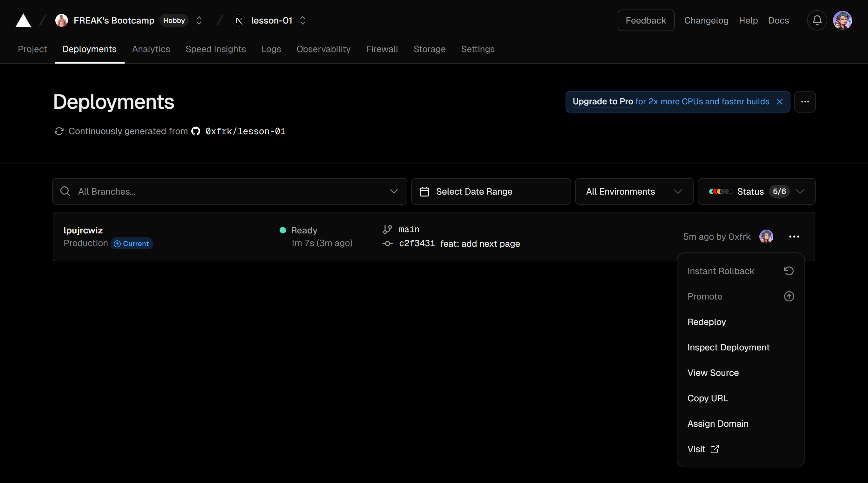Click the Upgrade to Pro link
Image resolution: width=868 pixels, height=483 pixels.
tap(603, 101)
